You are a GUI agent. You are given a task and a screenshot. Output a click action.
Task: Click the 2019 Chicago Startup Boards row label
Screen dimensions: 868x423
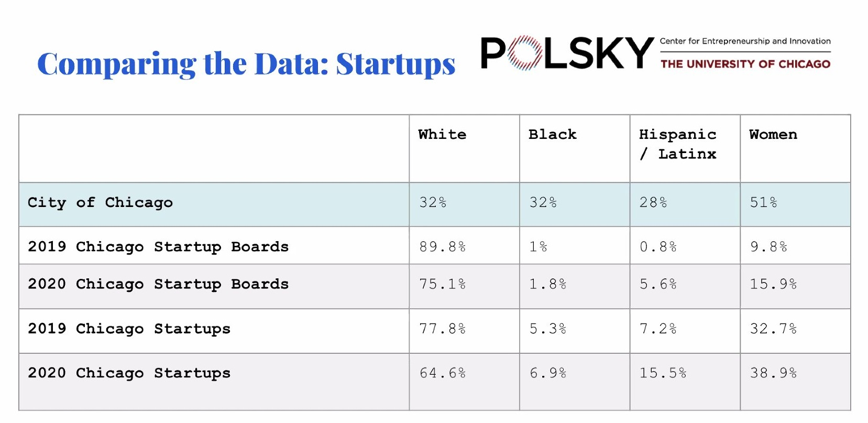(158, 247)
